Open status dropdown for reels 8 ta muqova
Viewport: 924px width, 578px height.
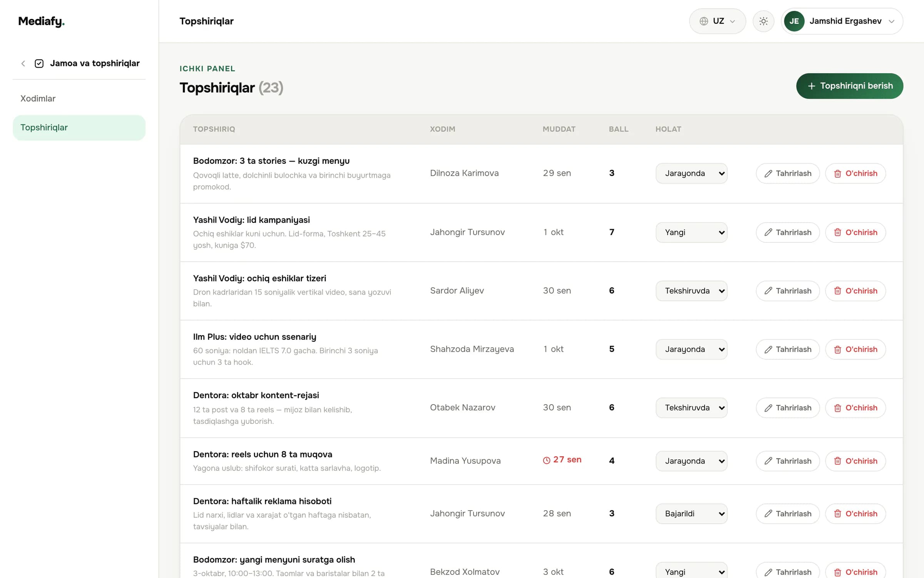[x=691, y=461]
